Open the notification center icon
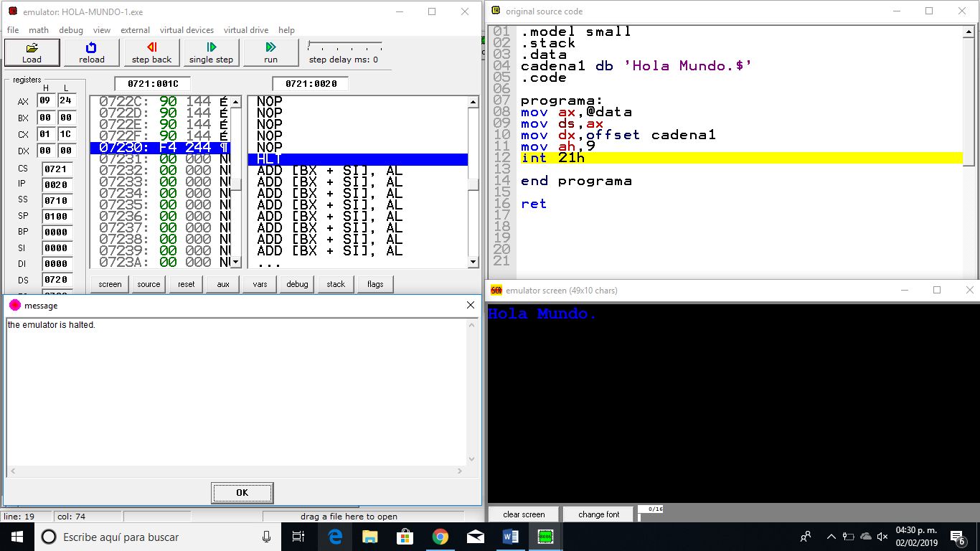The height and width of the screenshot is (551, 980). coord(957,537)
